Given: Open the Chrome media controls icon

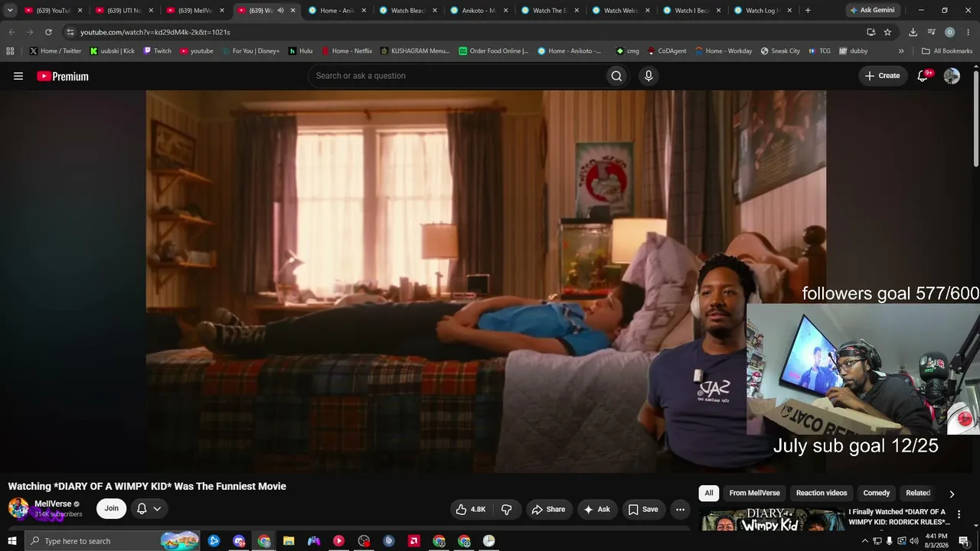Looking at the screenshot, I should pyautogui.click(x=931, y=32).
